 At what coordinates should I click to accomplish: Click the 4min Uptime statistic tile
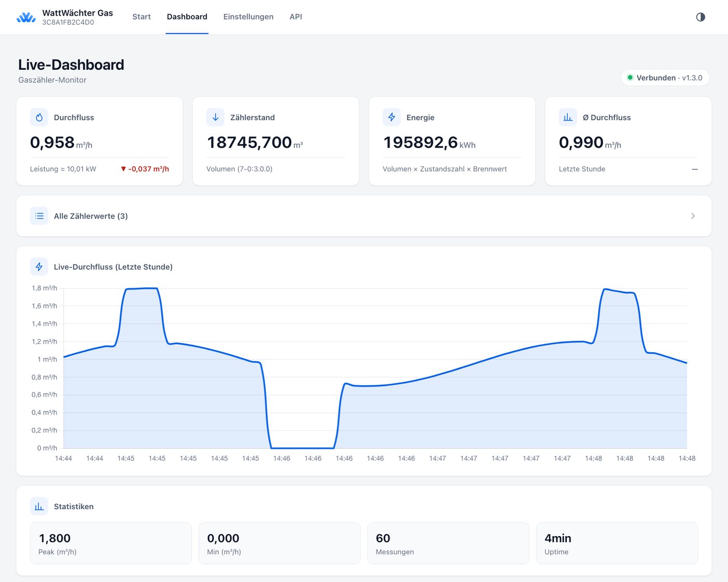tap(617, 544)
